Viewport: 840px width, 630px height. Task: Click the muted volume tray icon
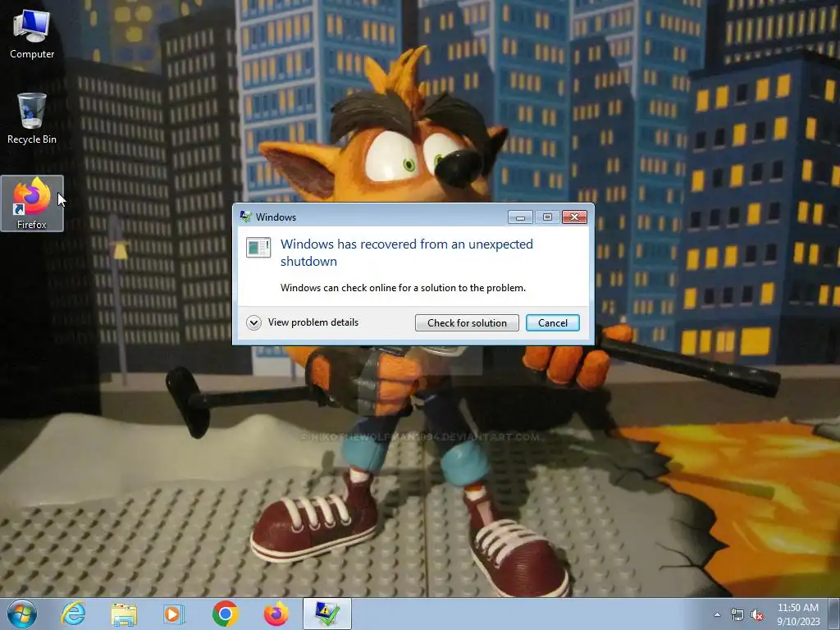pos(757,614)
